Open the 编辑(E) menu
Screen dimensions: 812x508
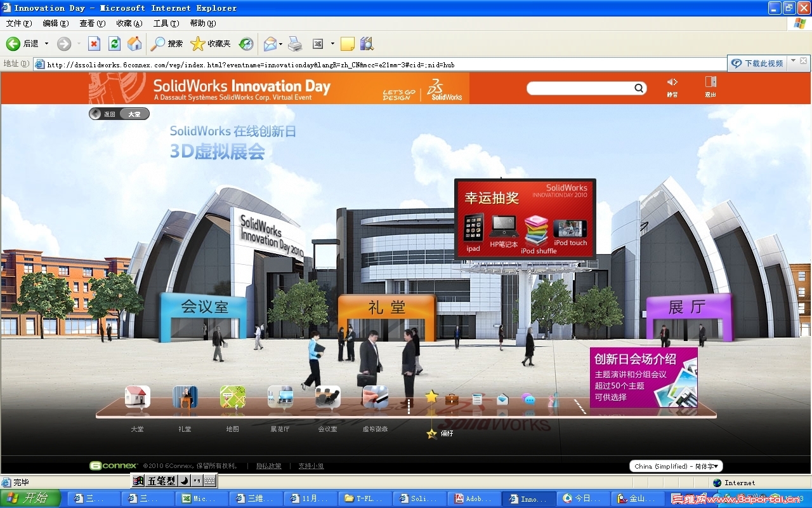[x=55, y=23]
